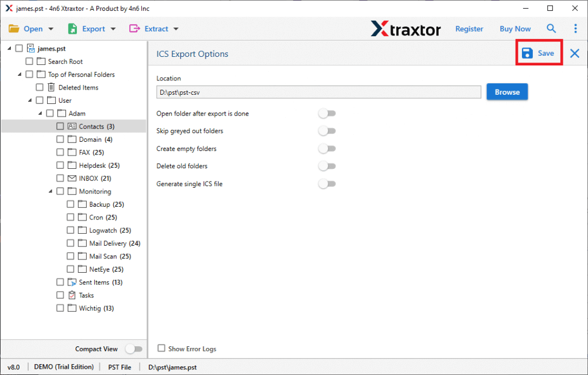Viewport: 588px width, 375px height.
Task: Click the Backup folder icon
Action: click(82, 204)
